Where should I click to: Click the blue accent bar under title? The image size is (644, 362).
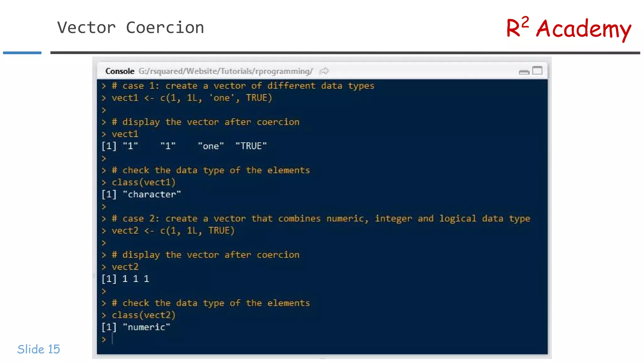22,53
